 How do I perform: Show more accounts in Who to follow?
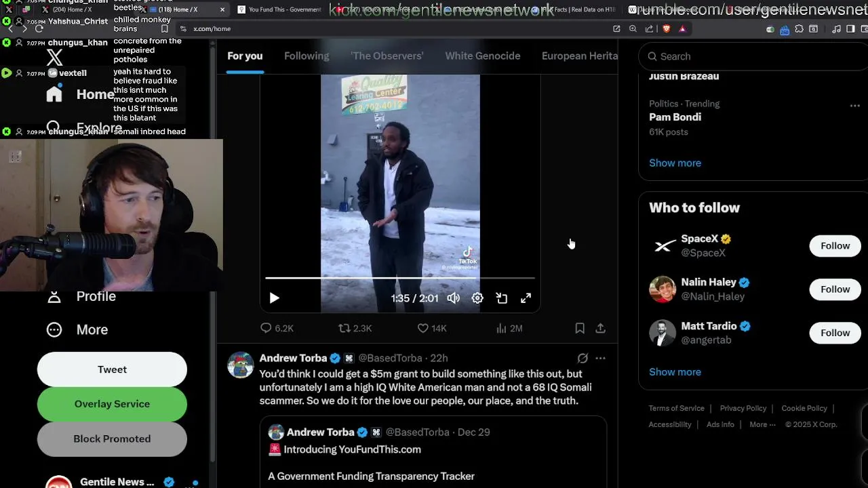tap(675, 371)
